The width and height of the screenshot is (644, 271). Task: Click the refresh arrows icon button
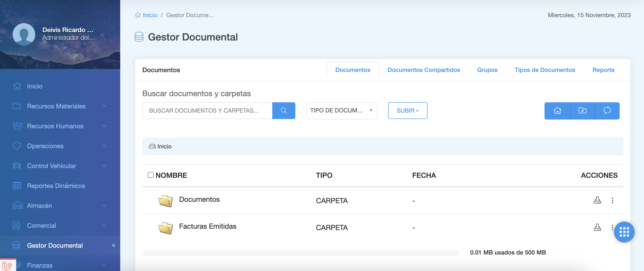[607, 110]
